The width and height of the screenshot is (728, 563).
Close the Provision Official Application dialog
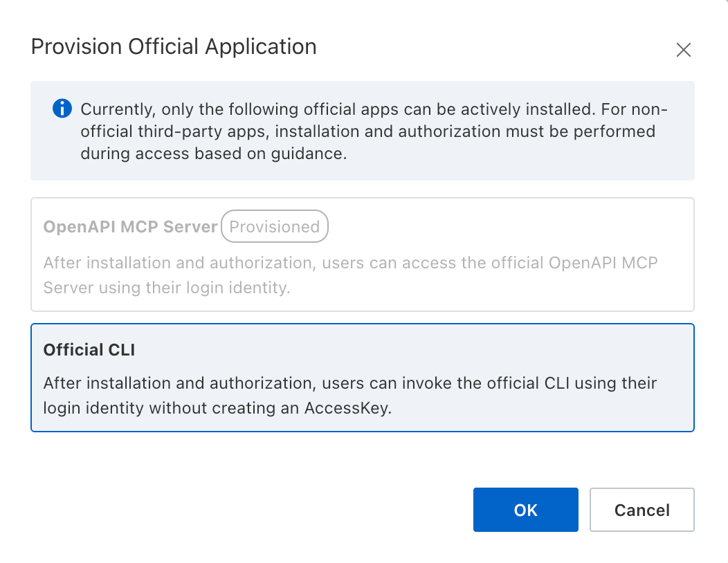click(x=683, y=50)
